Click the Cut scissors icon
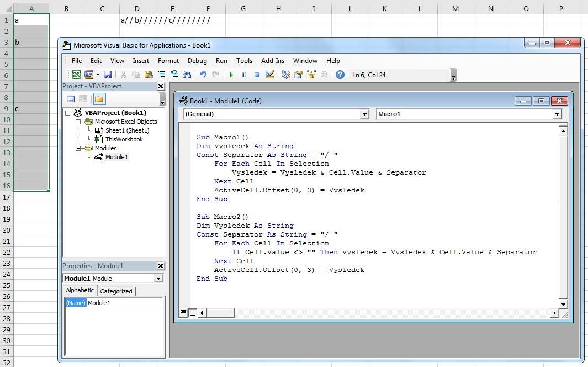Viewport: 588px width, 367px height. (123, 75)
